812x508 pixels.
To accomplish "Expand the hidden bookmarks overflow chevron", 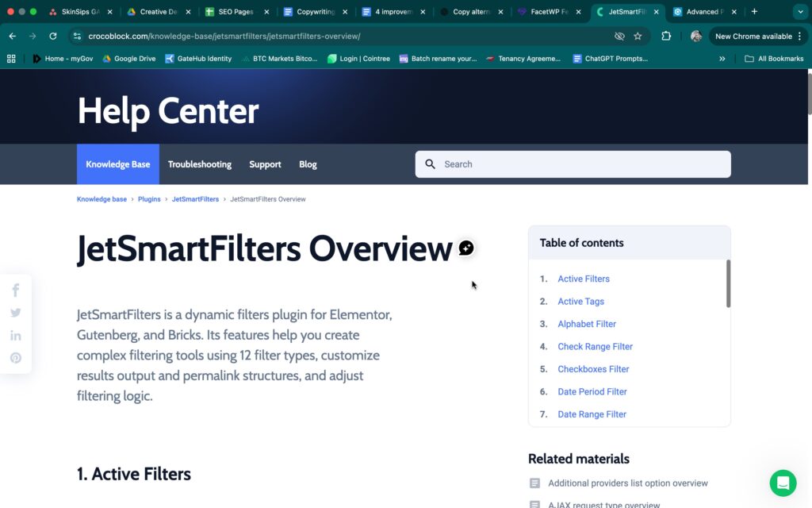I will click(722, 59).
